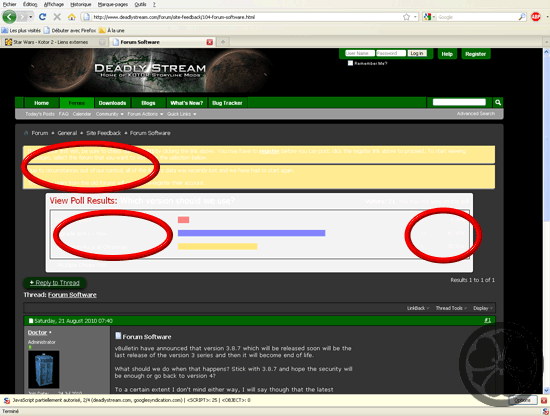
Task: Click the forum search magnifier icon
Action: (498, 102)
